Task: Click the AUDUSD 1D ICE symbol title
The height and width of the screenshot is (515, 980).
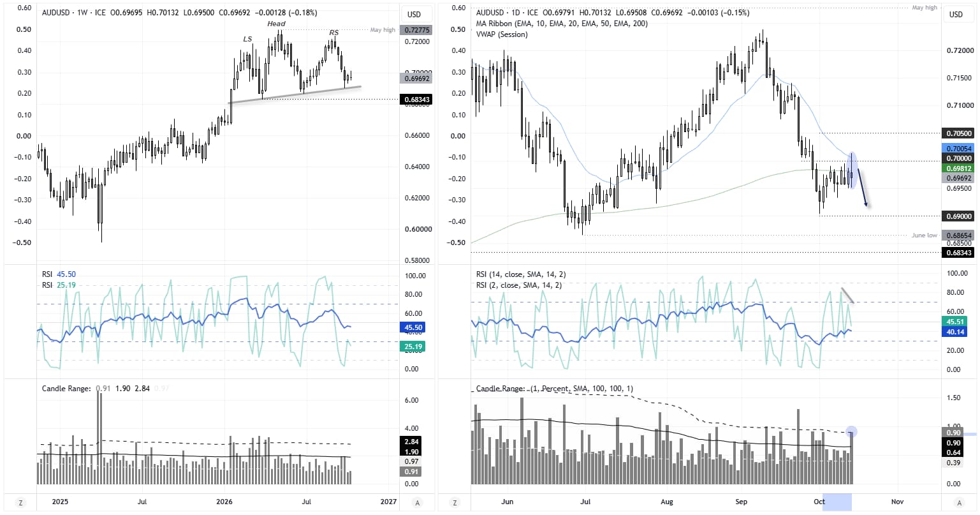Action: [x=508, y=13]
